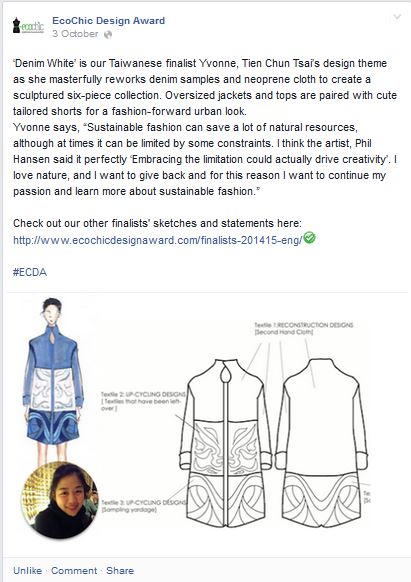This screenshot has height=582, width=411.
Task: Click the 3 October post timestamp
Action: point(75,34)
